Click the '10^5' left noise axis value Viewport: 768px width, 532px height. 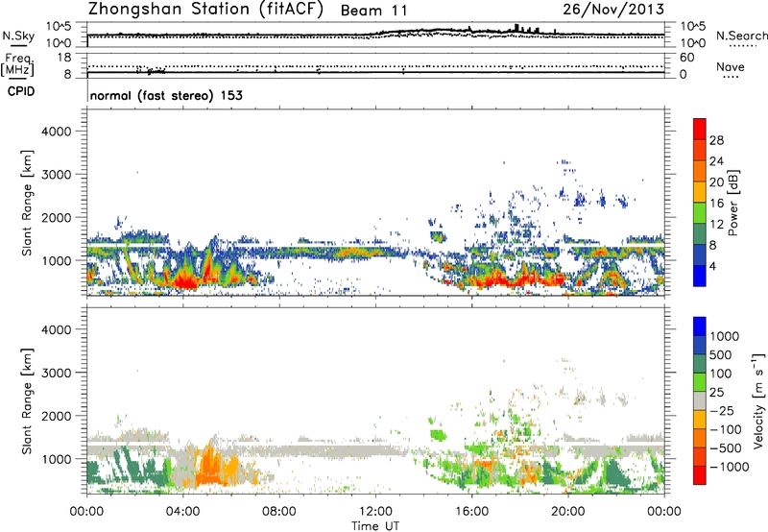[x=59, y=27]
